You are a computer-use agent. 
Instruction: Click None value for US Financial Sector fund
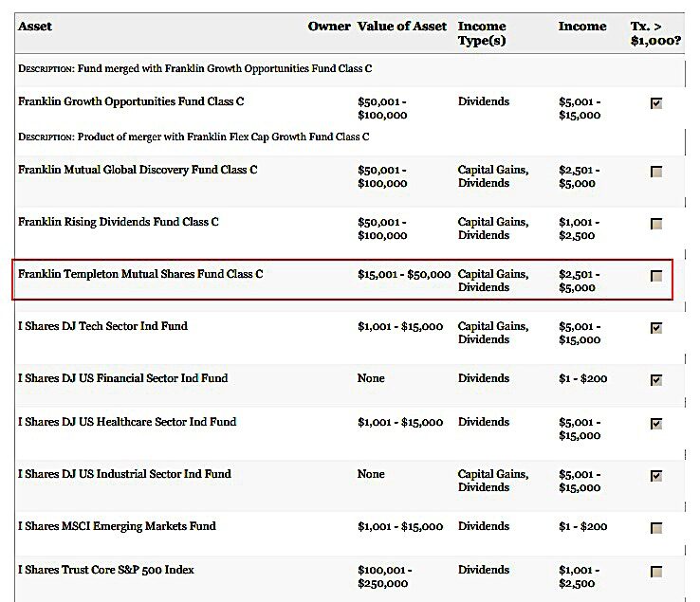[x=371, y=378]
